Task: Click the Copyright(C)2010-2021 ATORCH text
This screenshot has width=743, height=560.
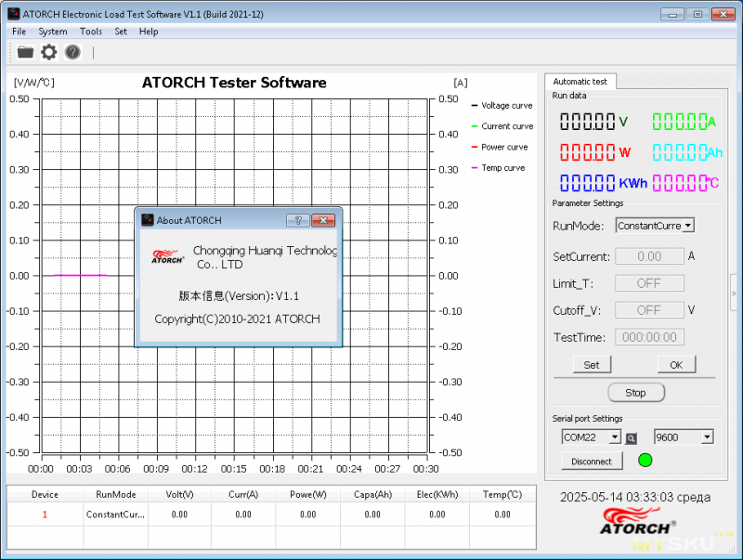Action: point(237,319)
